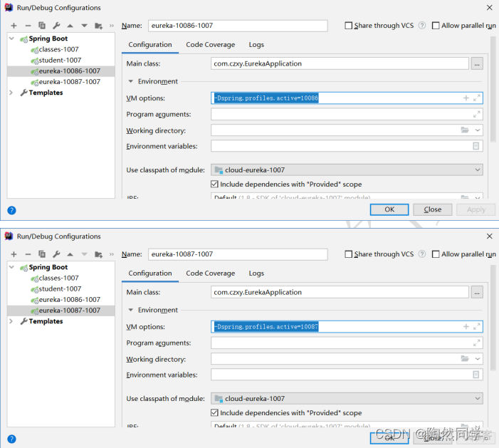
Task: Collapse the Environment section in the lower dialog
Action: coord(131,311)
